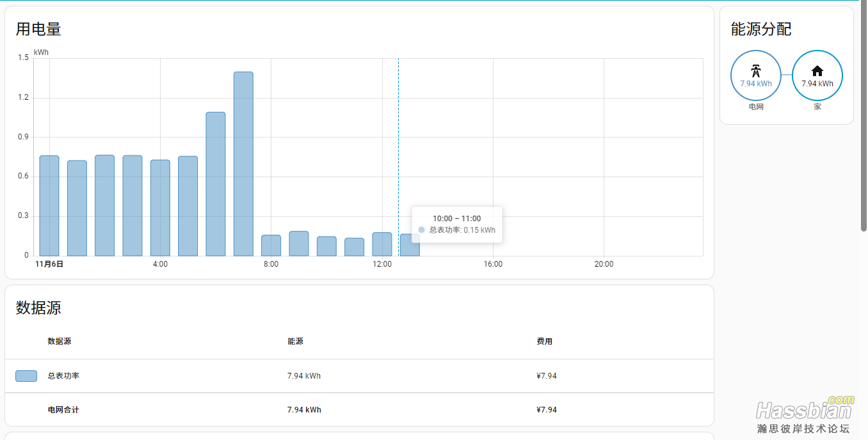The width and height of the screenshot is (868, 440).
Task: Click the bar above the 4:00 label
Action: [x=160, y=207]
